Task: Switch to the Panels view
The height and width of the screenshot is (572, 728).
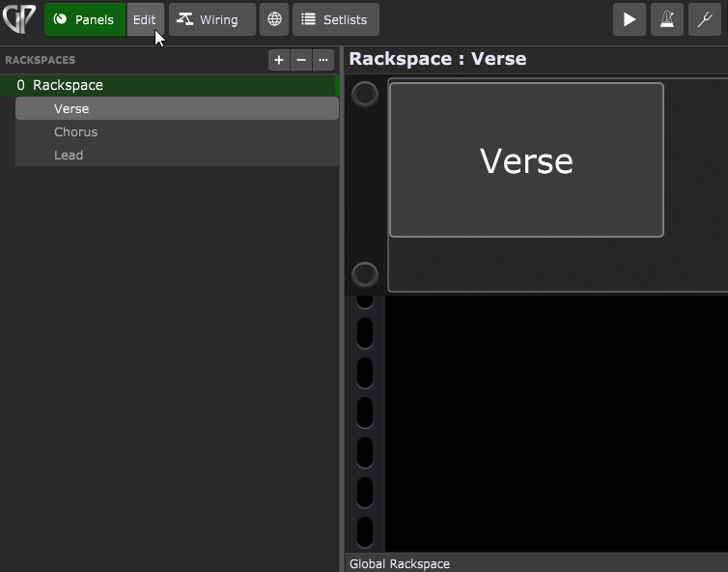Action: coord(85,19)
